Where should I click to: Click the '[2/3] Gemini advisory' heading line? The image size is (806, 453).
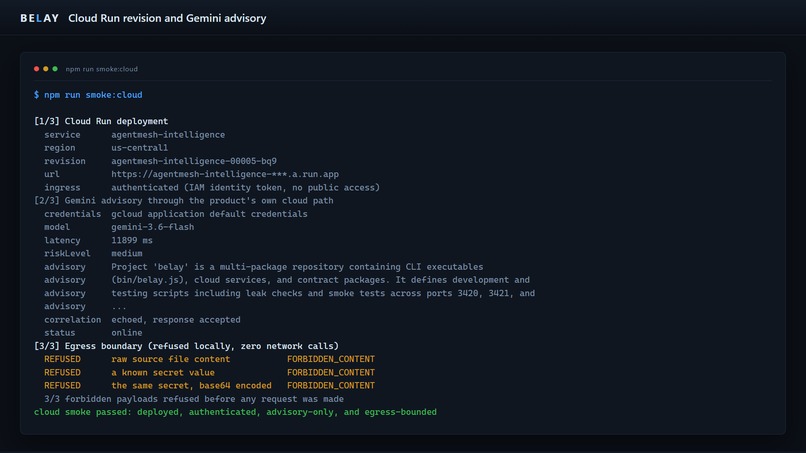(184, 201)
